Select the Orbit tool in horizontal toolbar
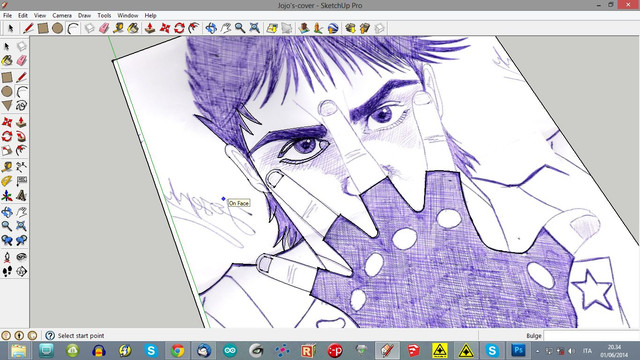 coord(211,28)
